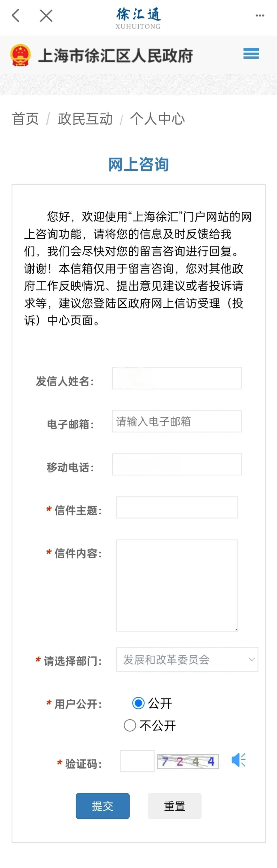This screenshot has width=277, height=868.
Task: Submit the form with 提交 button
Action: (x=103, y=806)
